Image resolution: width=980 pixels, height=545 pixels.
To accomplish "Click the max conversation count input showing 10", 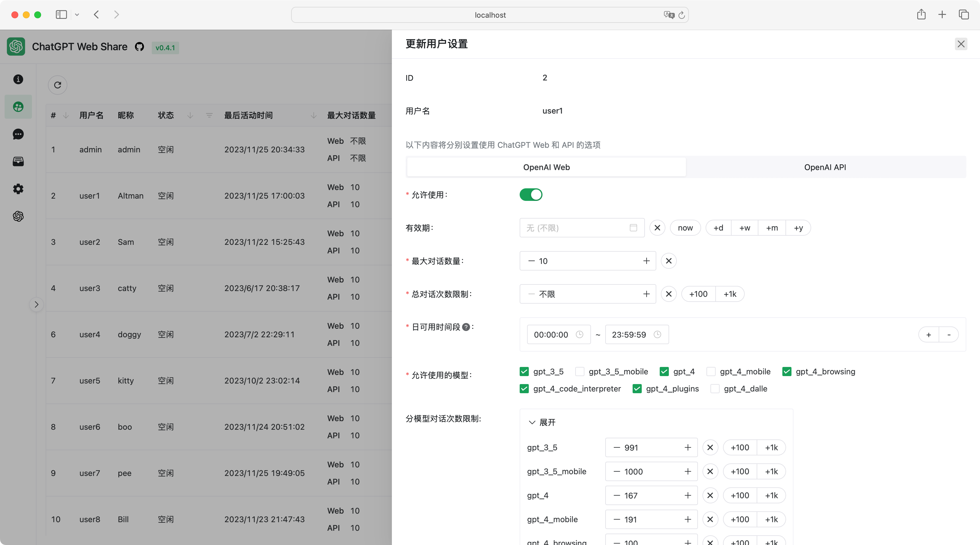I will 588,261.
